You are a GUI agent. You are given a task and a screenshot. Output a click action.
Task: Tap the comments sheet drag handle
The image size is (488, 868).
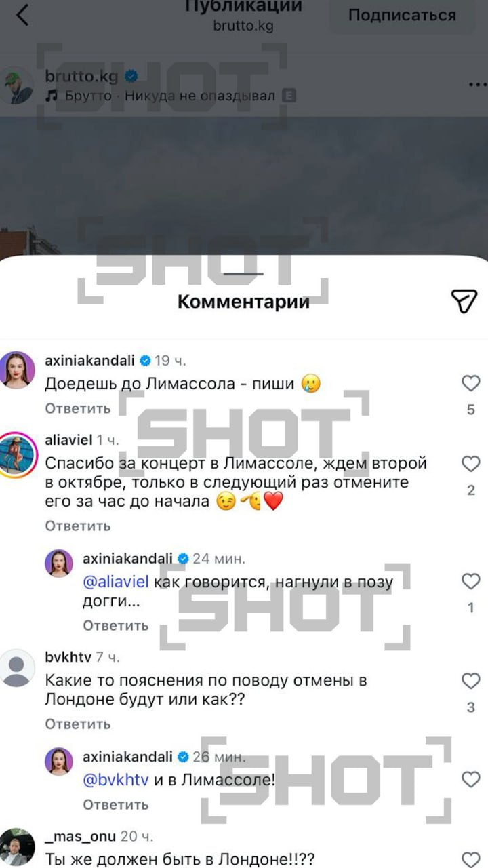pyautogui.click(x=244, y=274)
